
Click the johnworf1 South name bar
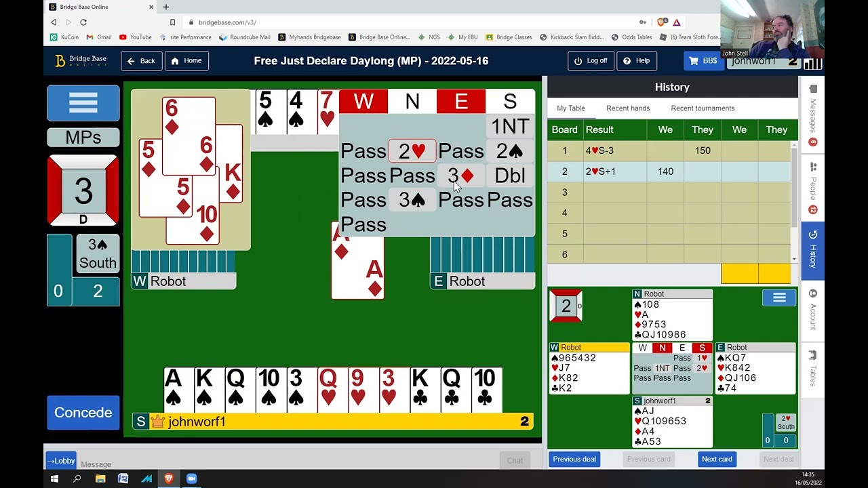(x=333, y=422)
